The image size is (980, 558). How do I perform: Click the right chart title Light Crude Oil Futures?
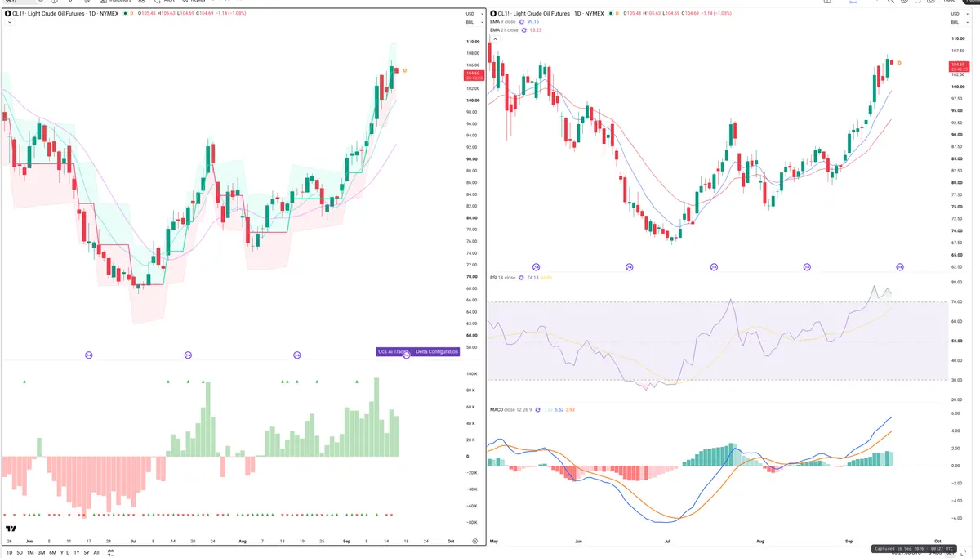click(x=540, y=14)
